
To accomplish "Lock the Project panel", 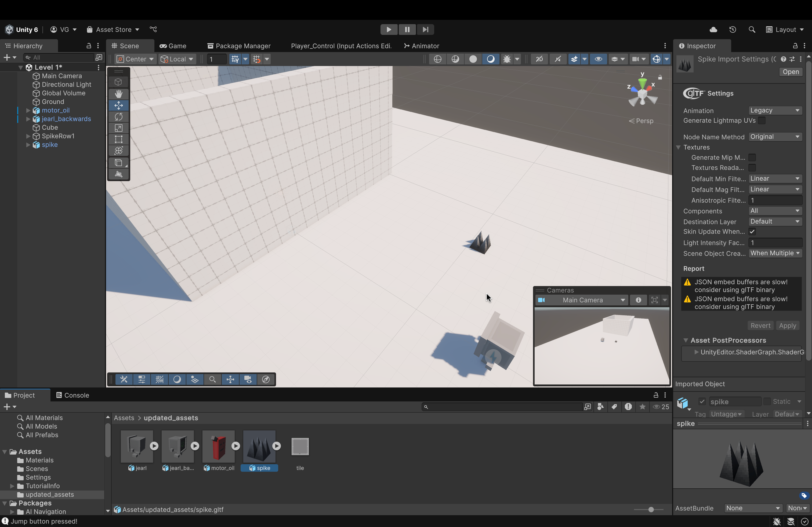I will pyautogui.click(x=655, y=395).
